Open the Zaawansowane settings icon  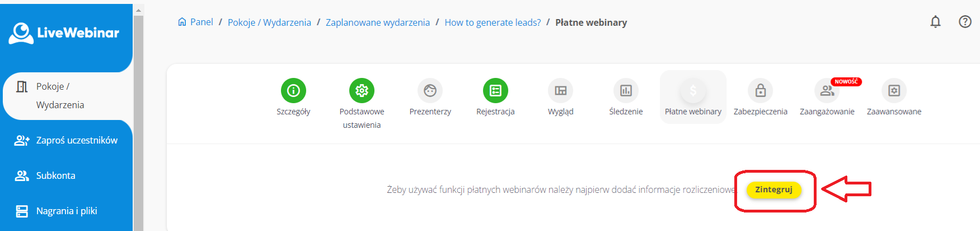pyautogui.click(x=894, y=90)
